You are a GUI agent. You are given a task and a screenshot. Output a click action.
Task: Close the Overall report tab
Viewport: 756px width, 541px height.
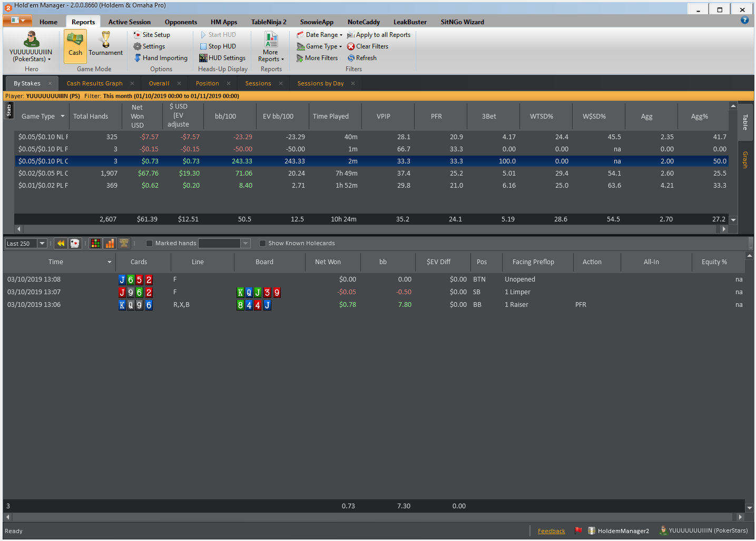179,83
